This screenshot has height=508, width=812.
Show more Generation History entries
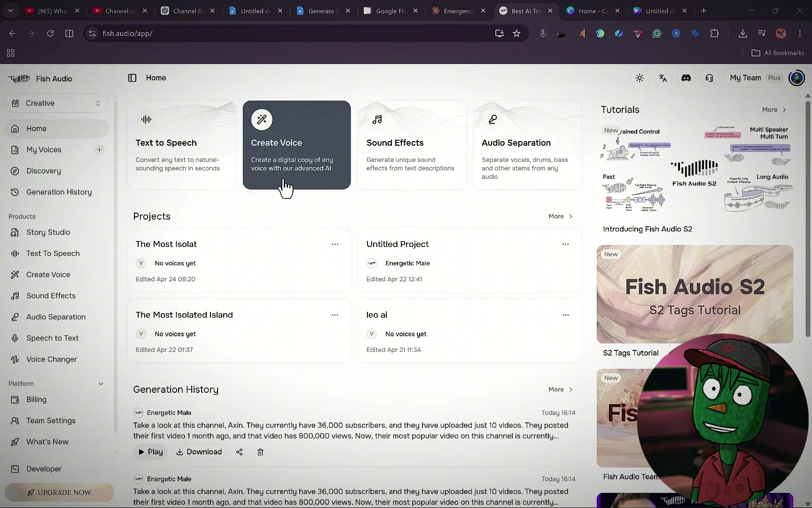coord(561,389)
